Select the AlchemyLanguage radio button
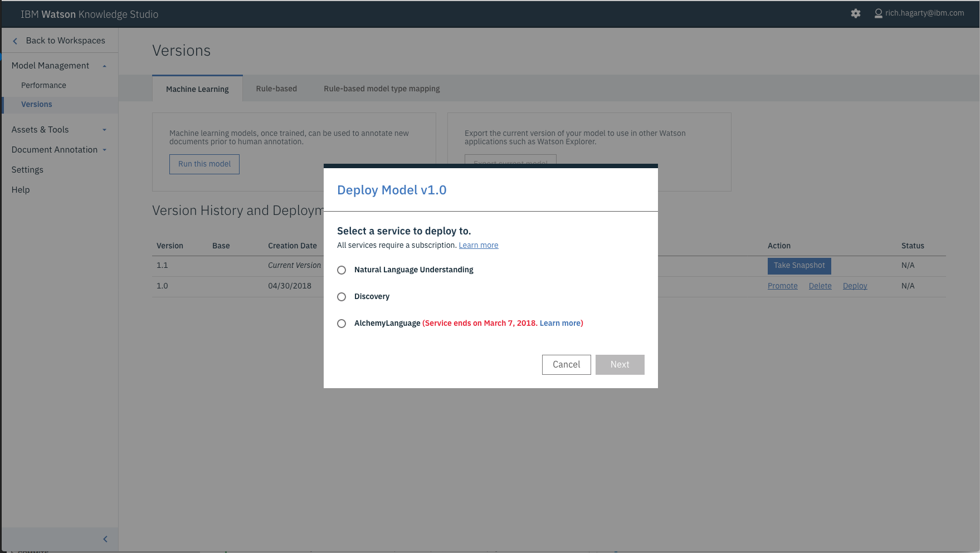 tap(342, 324)
